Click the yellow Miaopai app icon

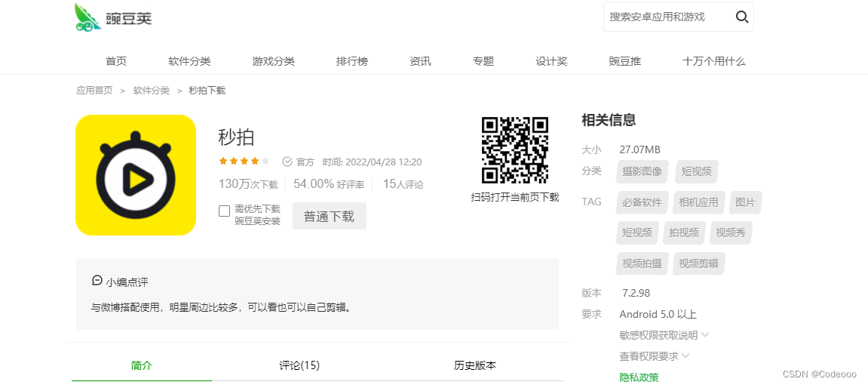click(x=136, y=175)
